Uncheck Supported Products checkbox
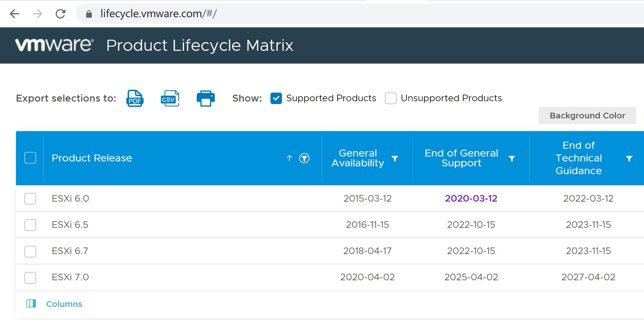Image resolution: width=644 pixels, height=320 pixels. click(276, 98)
